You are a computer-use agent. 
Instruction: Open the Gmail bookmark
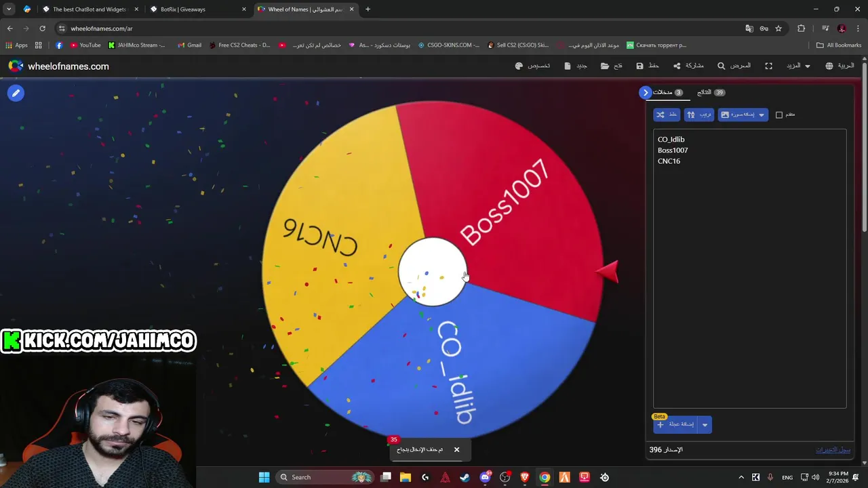(189, 45)
